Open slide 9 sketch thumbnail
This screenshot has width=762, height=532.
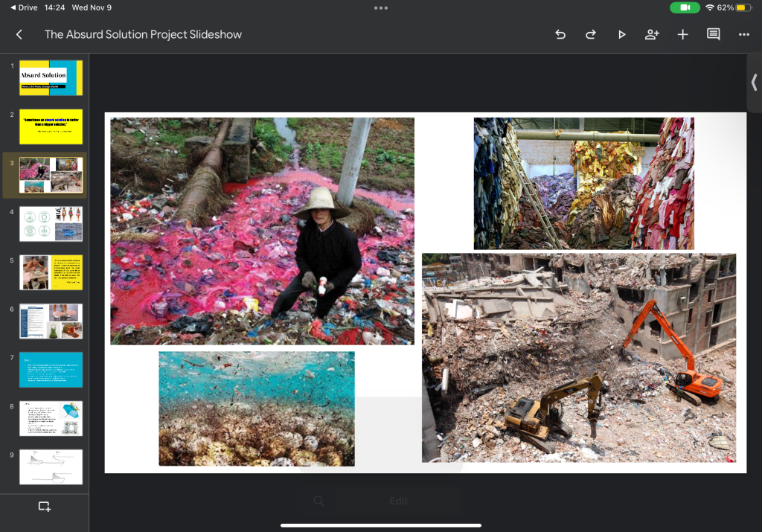coord(51,467)
